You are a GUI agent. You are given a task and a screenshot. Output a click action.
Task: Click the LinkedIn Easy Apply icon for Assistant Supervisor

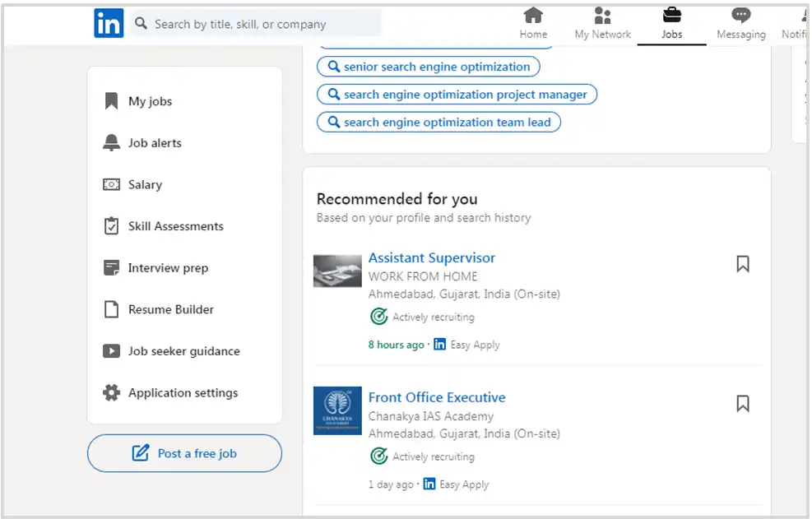[x=439, y=344]
